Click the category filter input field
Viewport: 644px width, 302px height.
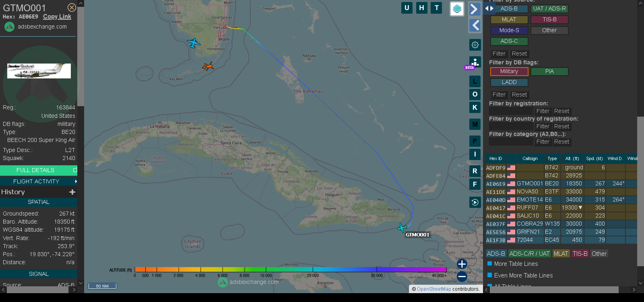click(x=511, y=142)
